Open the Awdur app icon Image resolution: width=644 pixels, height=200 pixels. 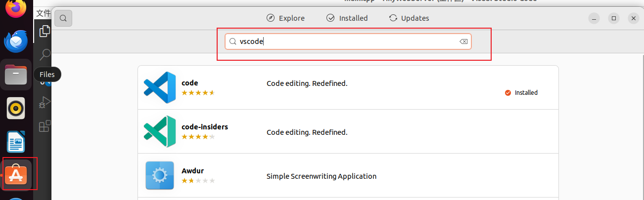[x=160, y=175]
